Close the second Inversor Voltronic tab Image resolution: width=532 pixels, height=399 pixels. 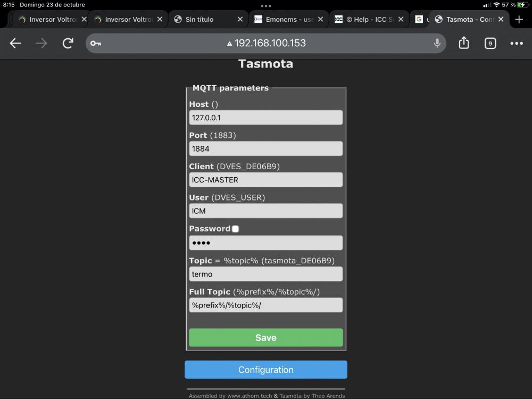[x=160, y=19]
